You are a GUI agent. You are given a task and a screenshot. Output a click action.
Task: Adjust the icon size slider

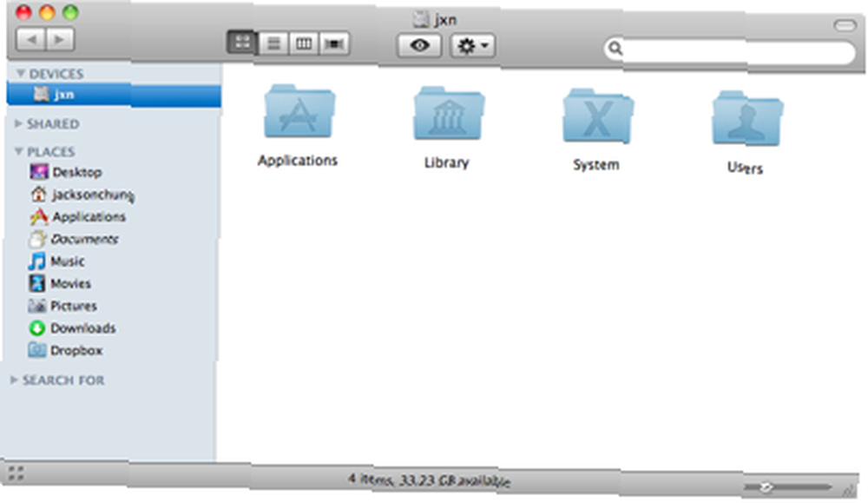pos(766,487)
